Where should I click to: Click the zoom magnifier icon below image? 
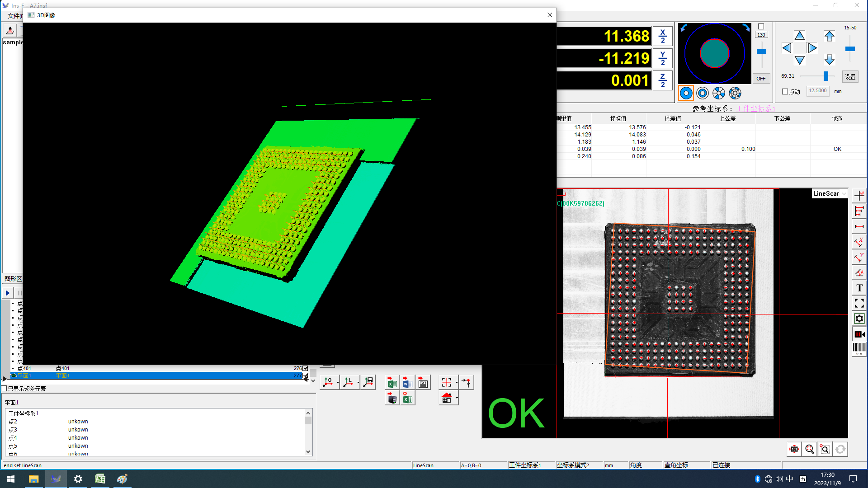809,449
